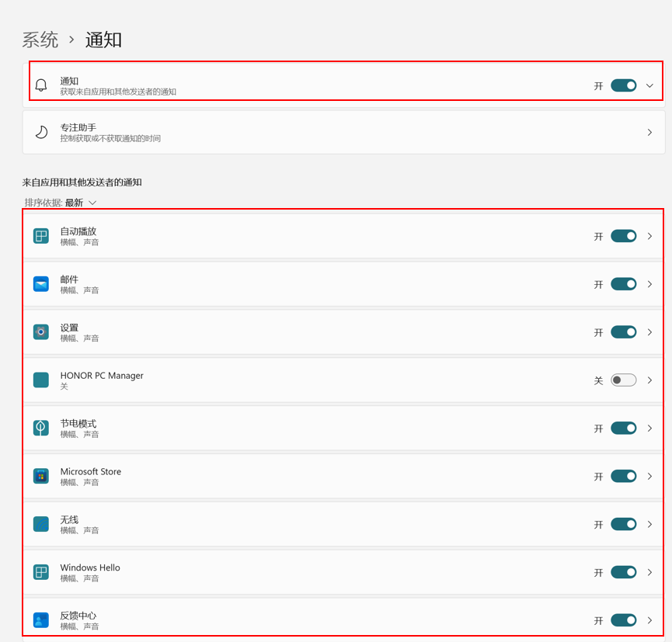Viewport: 672px width, 642px height.
Task: Go back to 系统 breadcrumb
Action: [x=40, y=40]
